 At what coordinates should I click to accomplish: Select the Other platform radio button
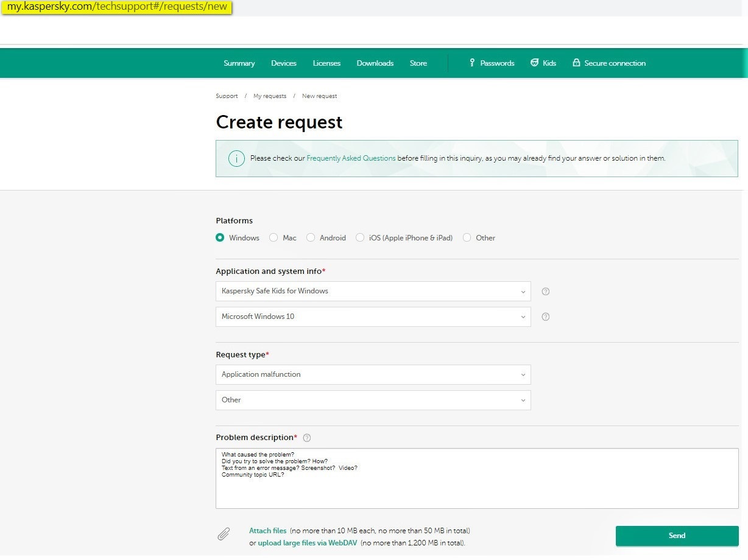coord(467,238)
